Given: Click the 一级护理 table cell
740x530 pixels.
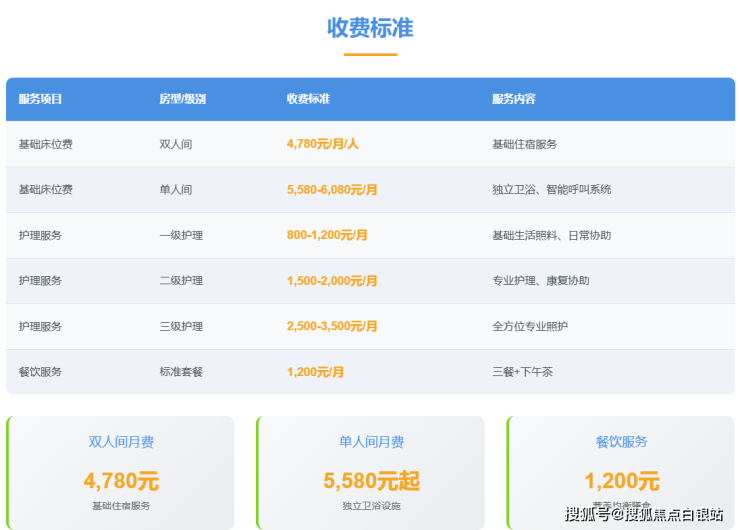Looking at the screenshot, I should pyautogui.click(x=181, y=235).
